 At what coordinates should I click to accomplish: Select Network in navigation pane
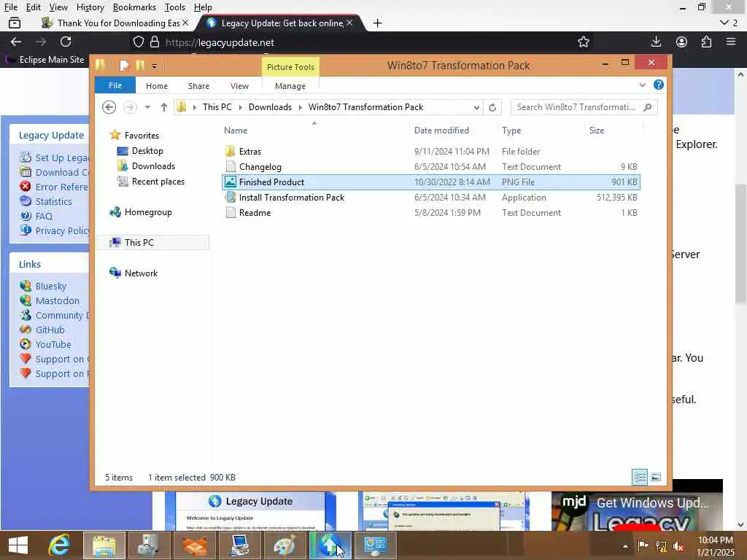141,273
